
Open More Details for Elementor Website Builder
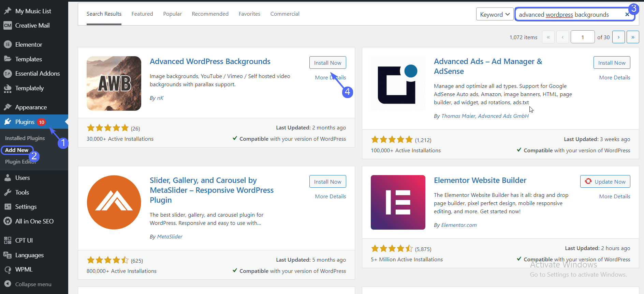[x=615, y=197]
